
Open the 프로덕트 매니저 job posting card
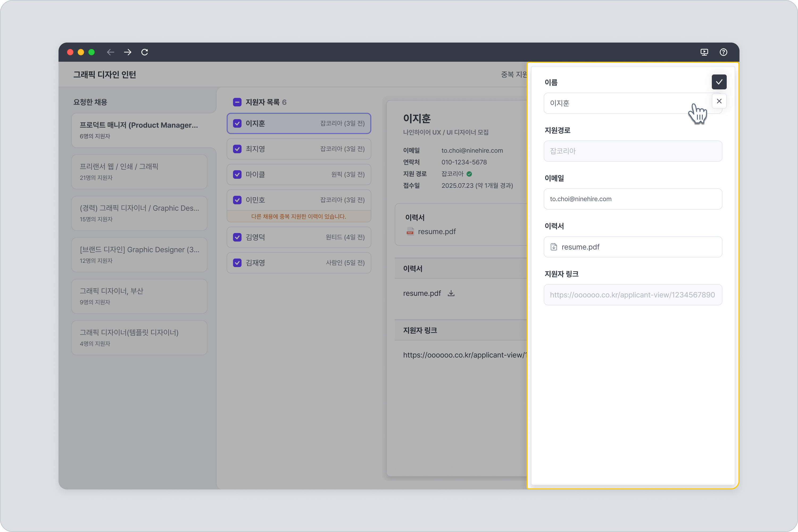click(x=139, y=130)
